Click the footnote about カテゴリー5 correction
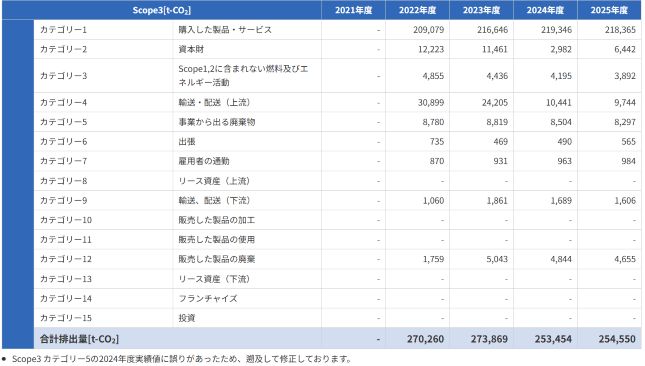This screenshot has width=645, height=366. click(x=181, y=359)
